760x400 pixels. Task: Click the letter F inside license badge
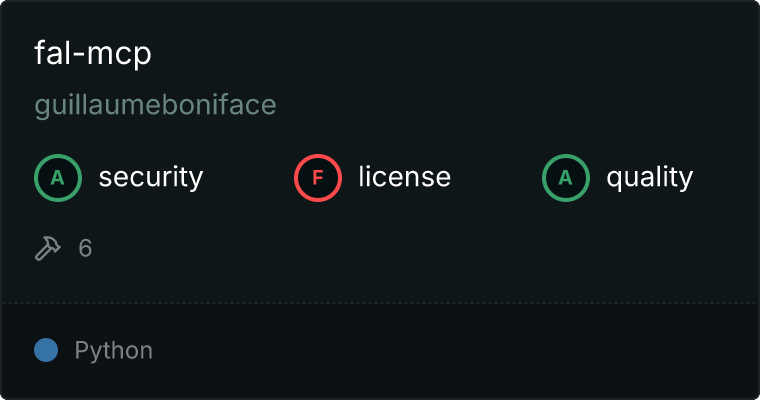(318, 178)
